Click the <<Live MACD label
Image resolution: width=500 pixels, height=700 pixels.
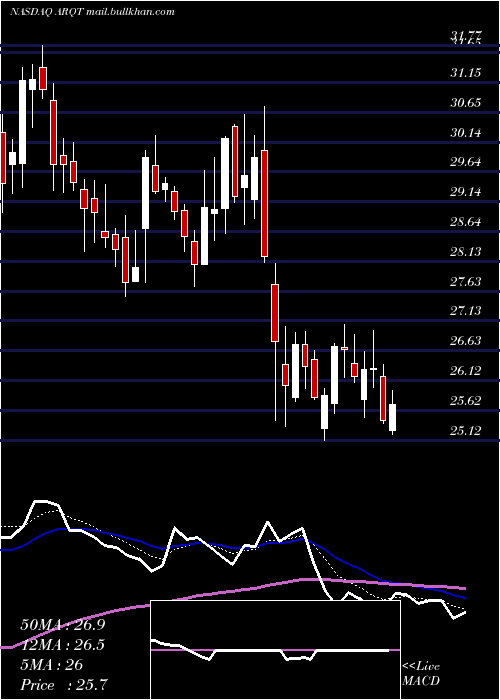(421, 674)
